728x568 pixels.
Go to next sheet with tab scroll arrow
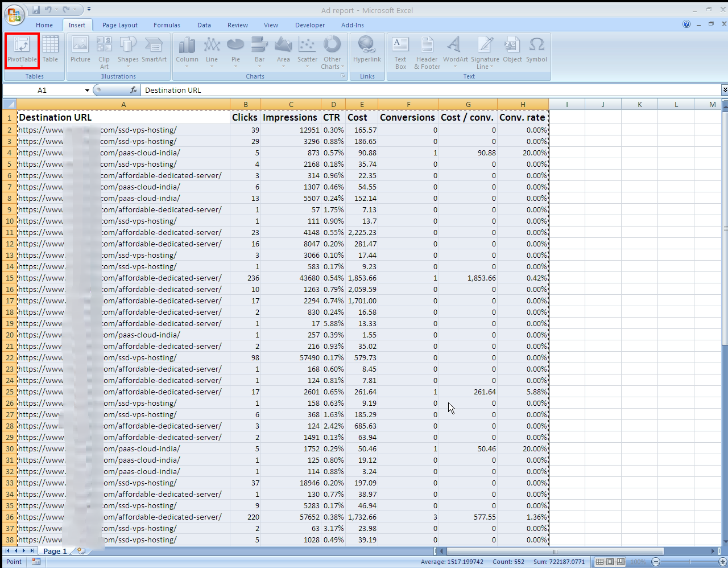coord(24,551)
